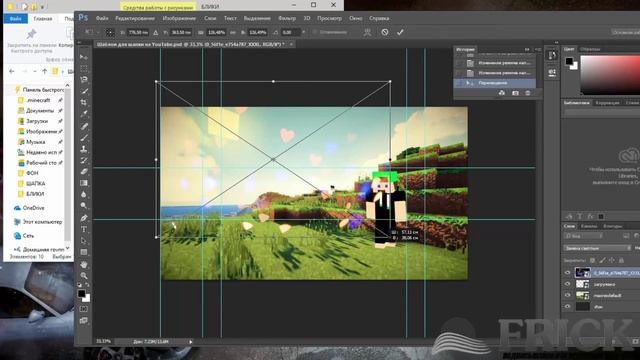Toggle the Сглаживание anti-alias checkbox

coord(315,32)
